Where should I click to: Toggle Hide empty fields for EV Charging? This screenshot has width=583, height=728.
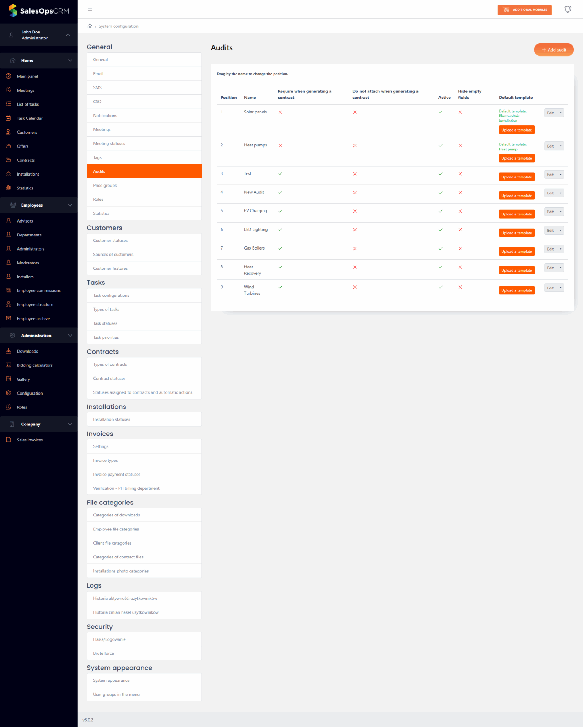[460, 211]
